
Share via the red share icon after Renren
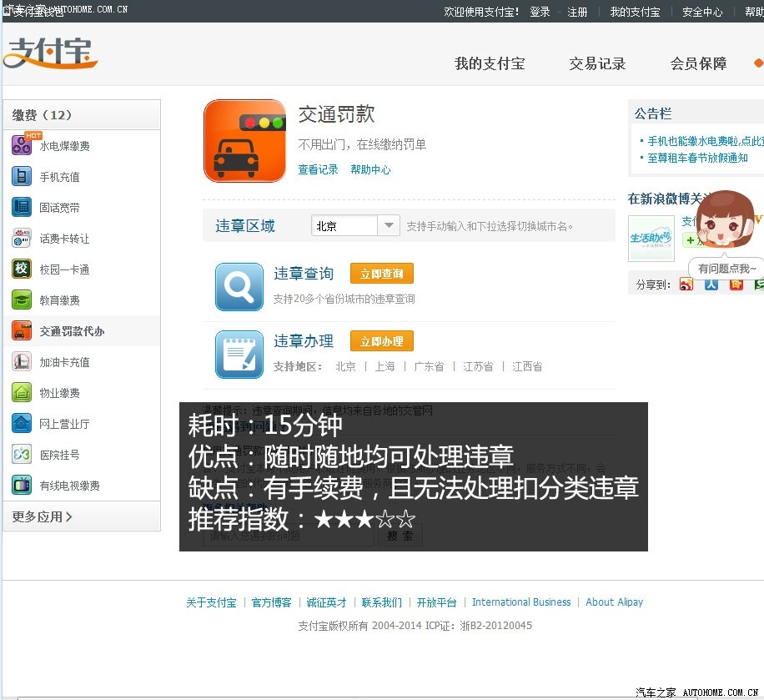[736, 285]
